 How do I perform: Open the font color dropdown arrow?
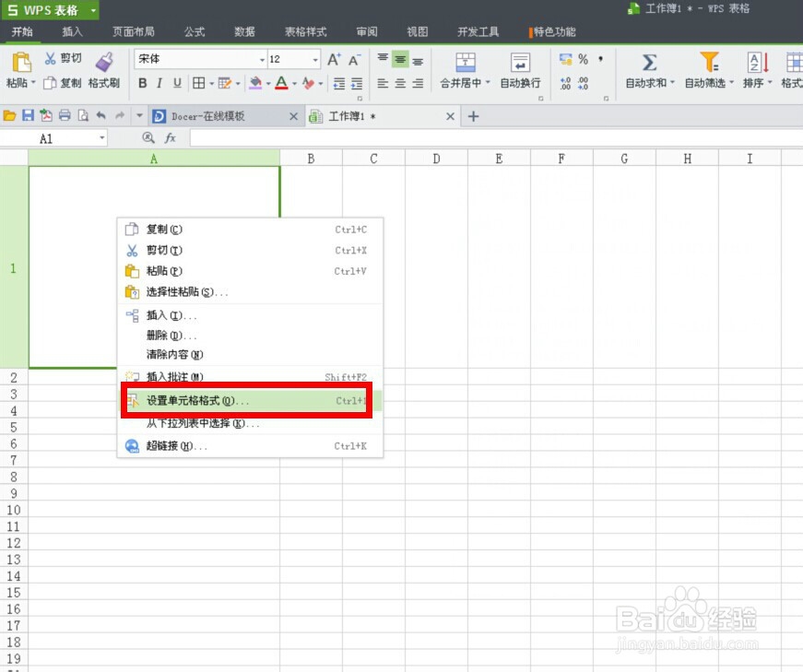(294, 84)
